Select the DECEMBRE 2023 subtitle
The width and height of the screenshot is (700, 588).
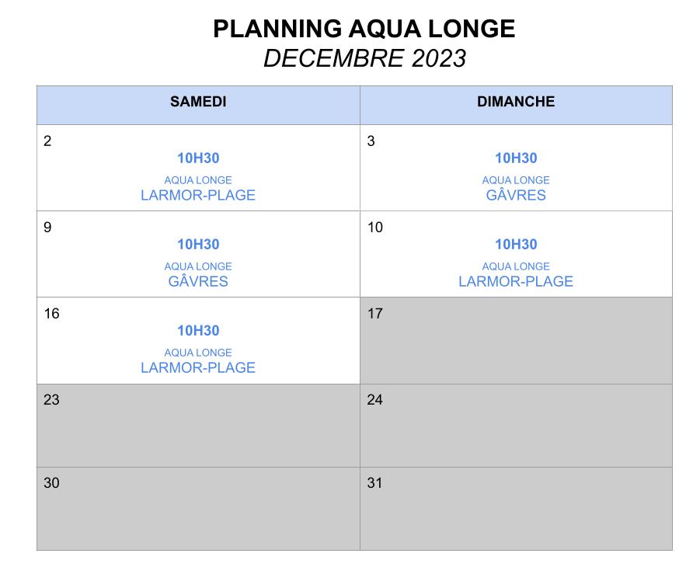pyautogui.click(x=364, y=58)
